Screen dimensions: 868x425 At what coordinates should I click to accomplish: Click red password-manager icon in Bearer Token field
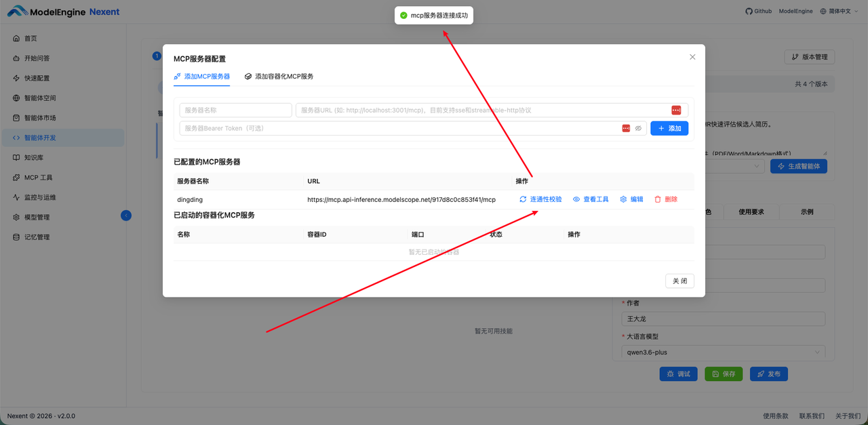click(626, 128)
